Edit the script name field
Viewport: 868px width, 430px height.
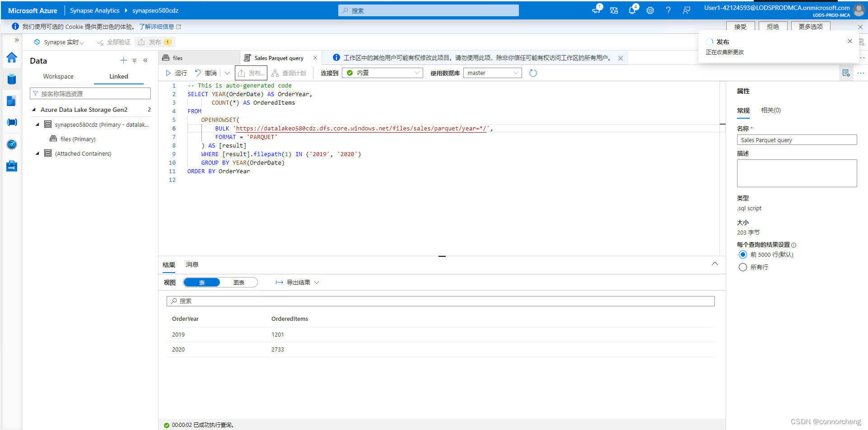click(x=797, y=140)
